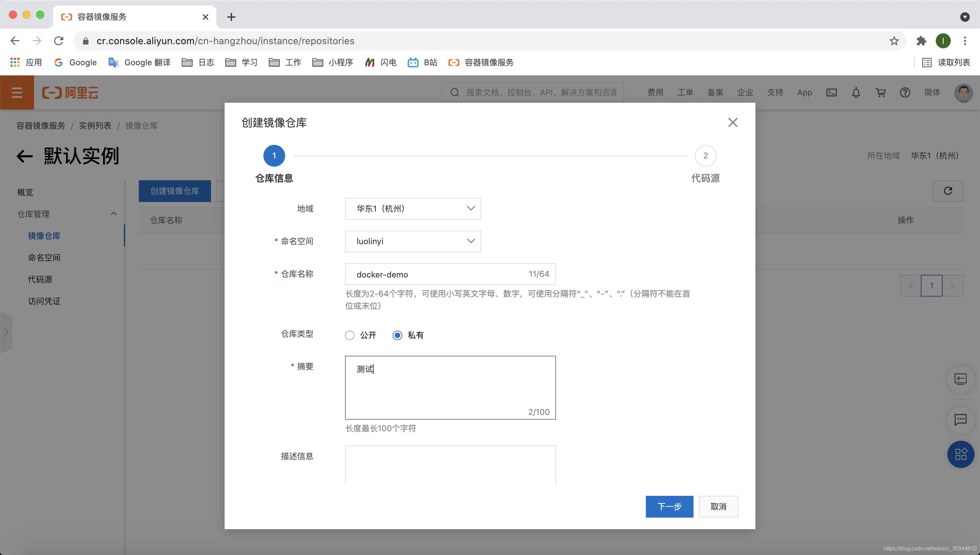Click the 取消 cancel button
Viewport: 980px width, 555px height.
718,506
